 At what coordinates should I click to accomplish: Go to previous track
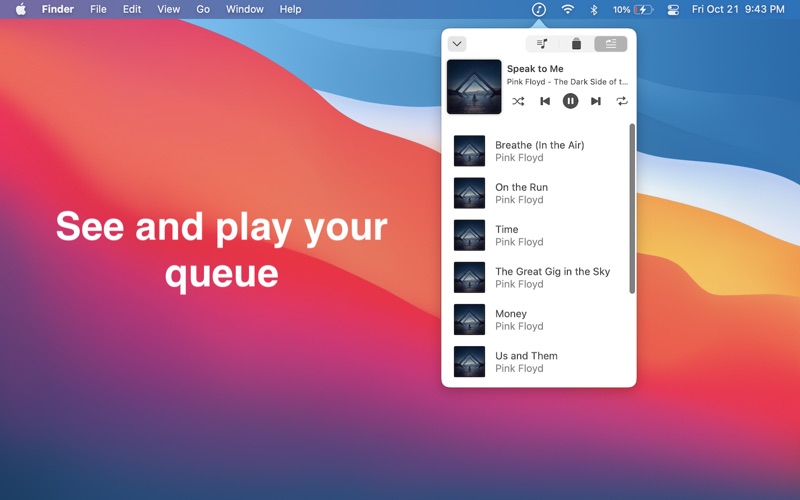click(x=544, y=101)
